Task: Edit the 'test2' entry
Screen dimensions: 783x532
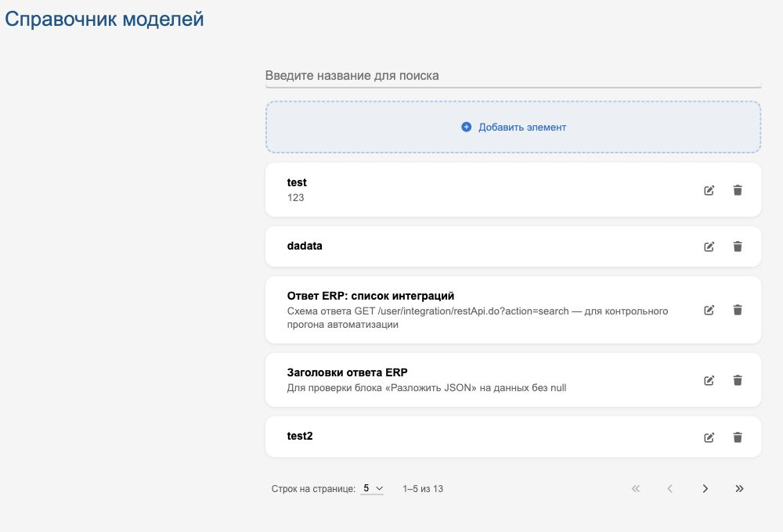Action: tap(709, 437)
